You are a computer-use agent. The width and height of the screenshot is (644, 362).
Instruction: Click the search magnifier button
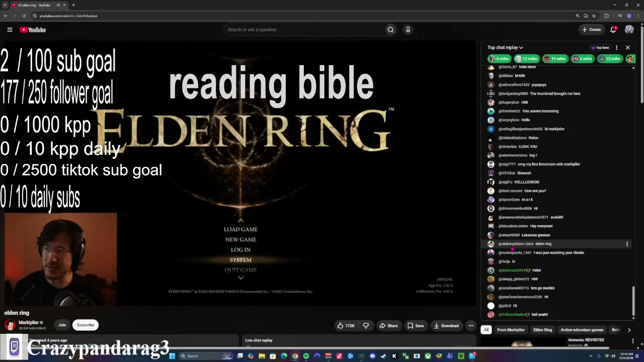(390, 30)
